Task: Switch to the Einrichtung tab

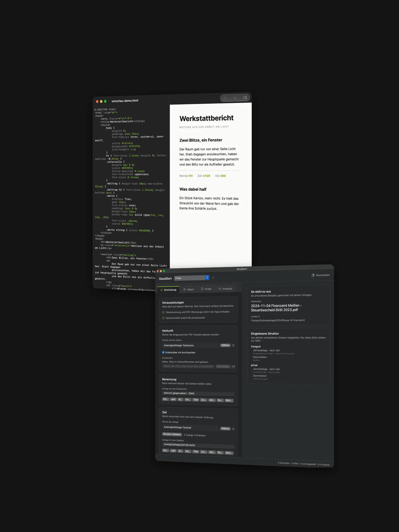Action: (168, 290)
